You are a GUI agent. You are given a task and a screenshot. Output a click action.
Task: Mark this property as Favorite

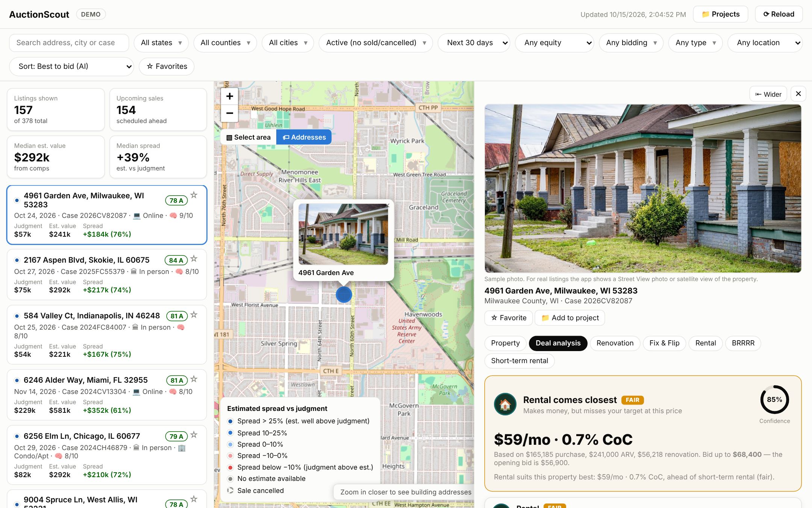[x=509, y=318]
